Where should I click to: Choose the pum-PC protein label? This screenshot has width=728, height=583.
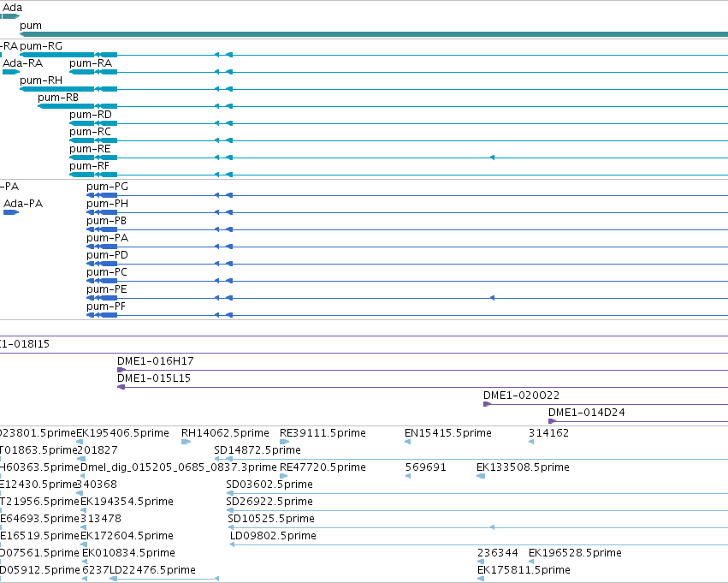pyautogui.click(x=107, y=272)
